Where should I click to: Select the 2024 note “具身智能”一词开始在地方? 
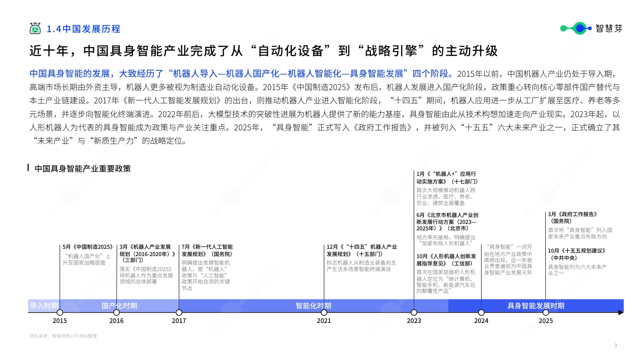tap(508, 260)
